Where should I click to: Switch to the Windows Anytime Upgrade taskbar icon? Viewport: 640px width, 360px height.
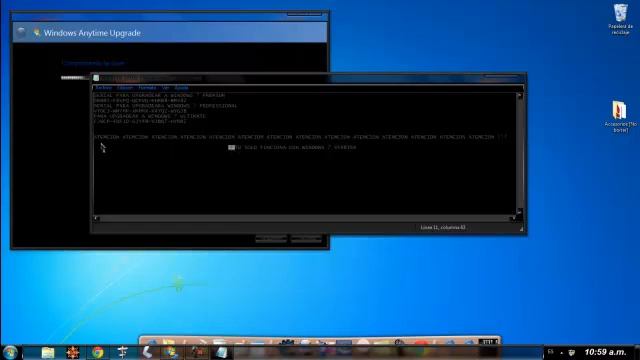click(171, 352)
